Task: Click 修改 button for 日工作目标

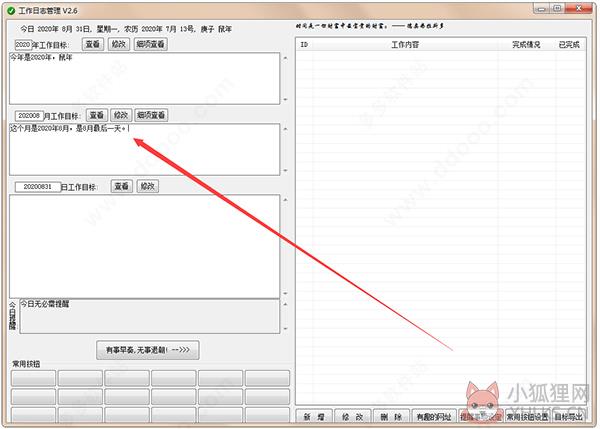Action: point(147,186)
